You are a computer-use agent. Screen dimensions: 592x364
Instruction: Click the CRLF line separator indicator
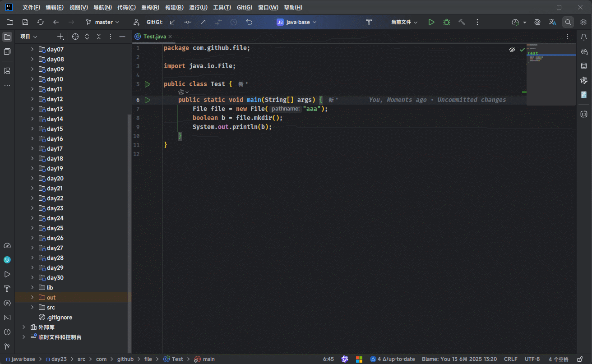tap(511, 359)
